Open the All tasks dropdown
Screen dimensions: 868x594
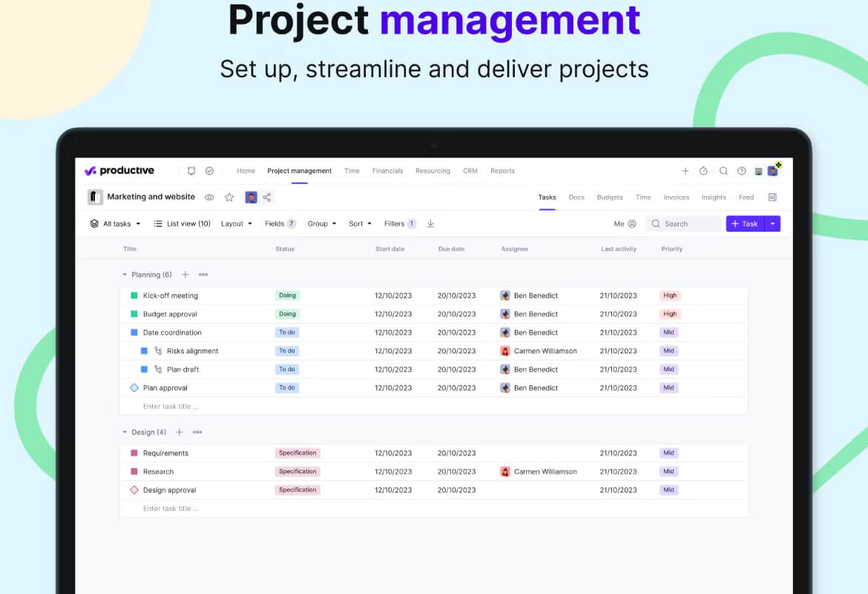pyautogui.click(x=115, y=223)
